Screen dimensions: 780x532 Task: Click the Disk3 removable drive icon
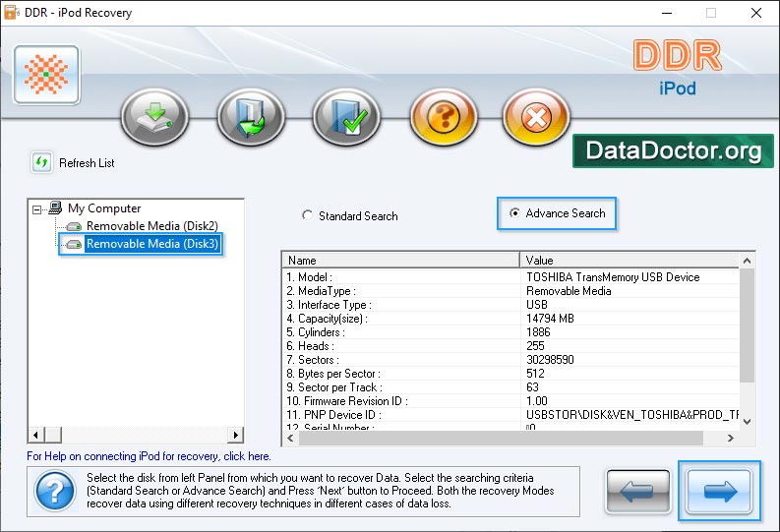point(74,244)
